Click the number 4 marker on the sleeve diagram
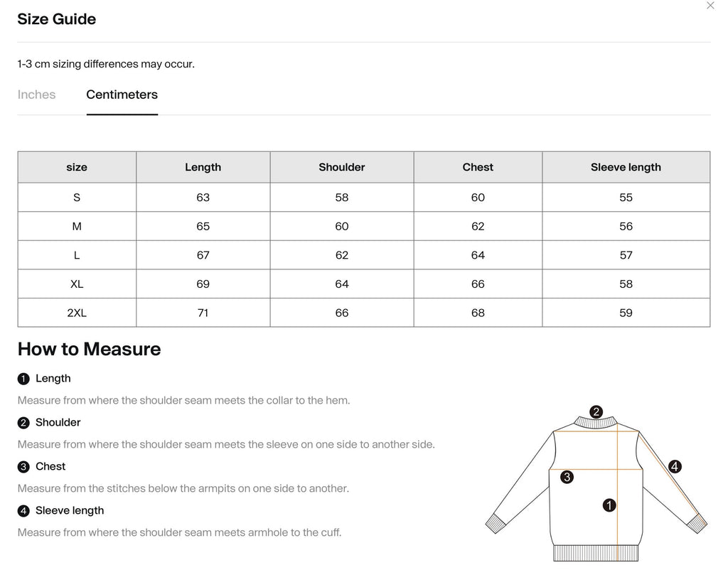Screen dimensions: 728x582 coord(674,466)
